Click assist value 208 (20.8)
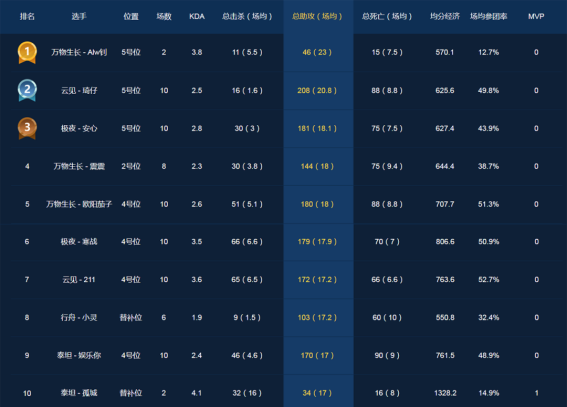The image size is (567, 407). (317, 90)
